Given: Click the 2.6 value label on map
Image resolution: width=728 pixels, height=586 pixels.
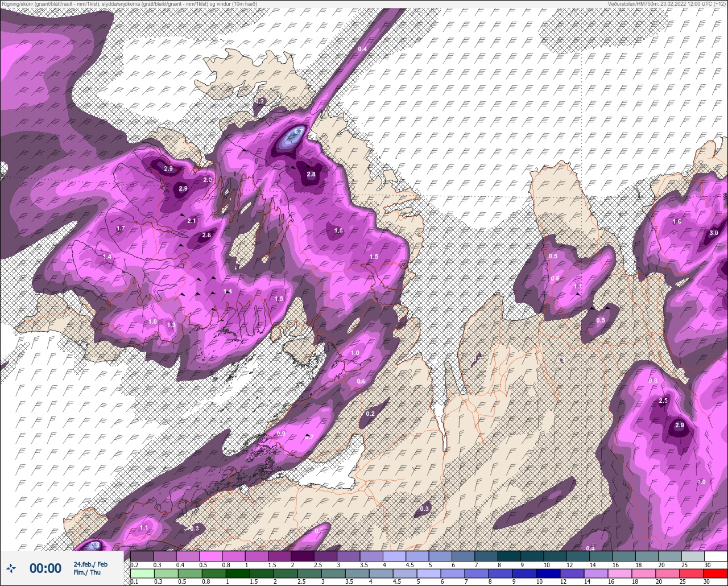Looking at the screenshot, I should (206, 236).
